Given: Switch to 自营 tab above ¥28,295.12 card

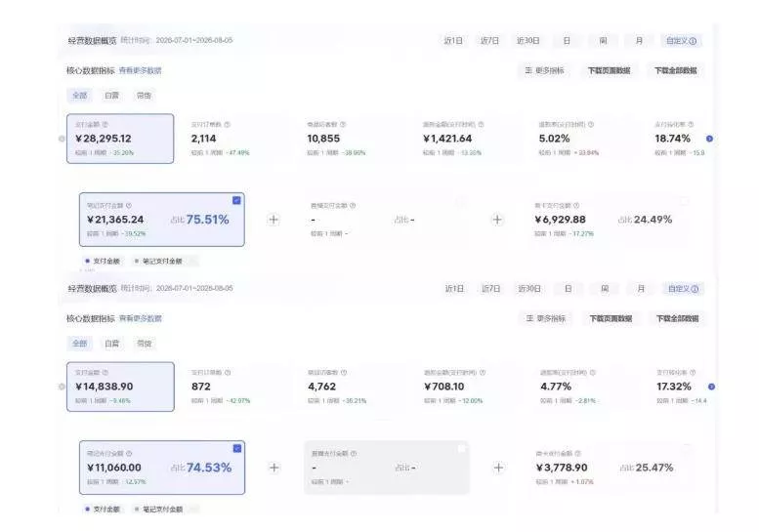Looking at the screenshot, I should (111, 96).
